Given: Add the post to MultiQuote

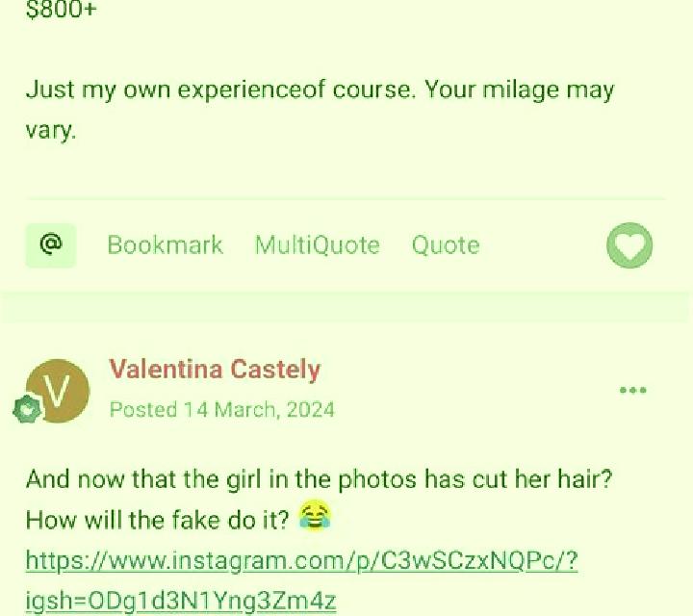Looking at the screenshot, I should click(318, 245).
